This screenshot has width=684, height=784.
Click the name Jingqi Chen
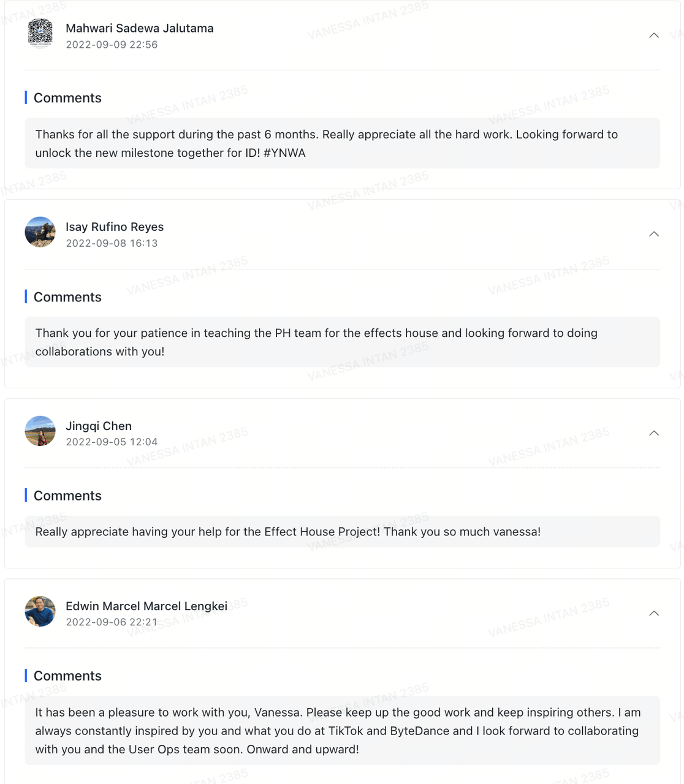point(99,426)
